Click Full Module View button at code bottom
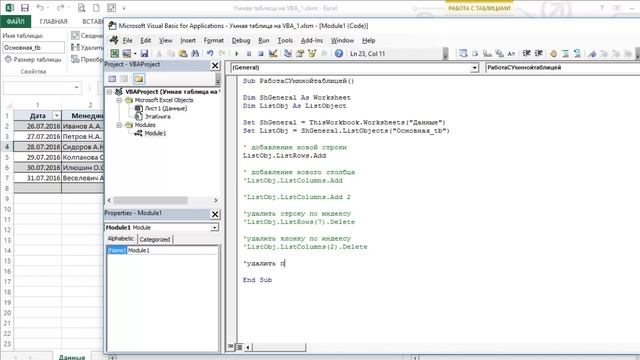Screen dimensions: 640x360 pyautogui.click(x=239, y=347)
